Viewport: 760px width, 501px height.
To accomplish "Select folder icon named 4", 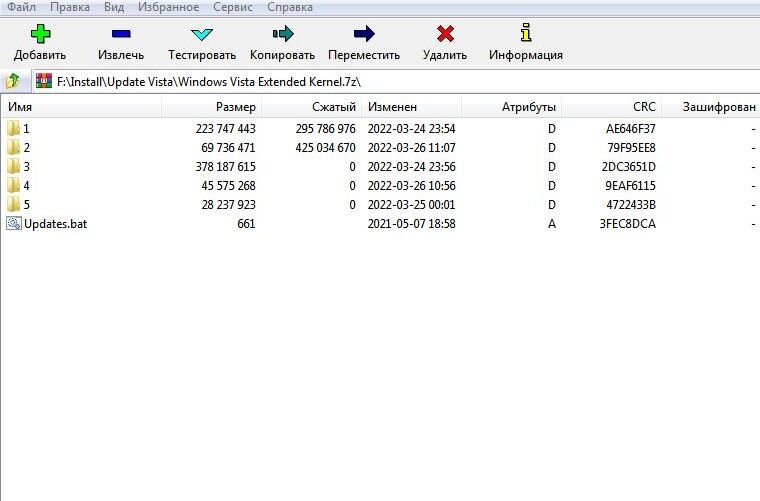I will 13,186.
